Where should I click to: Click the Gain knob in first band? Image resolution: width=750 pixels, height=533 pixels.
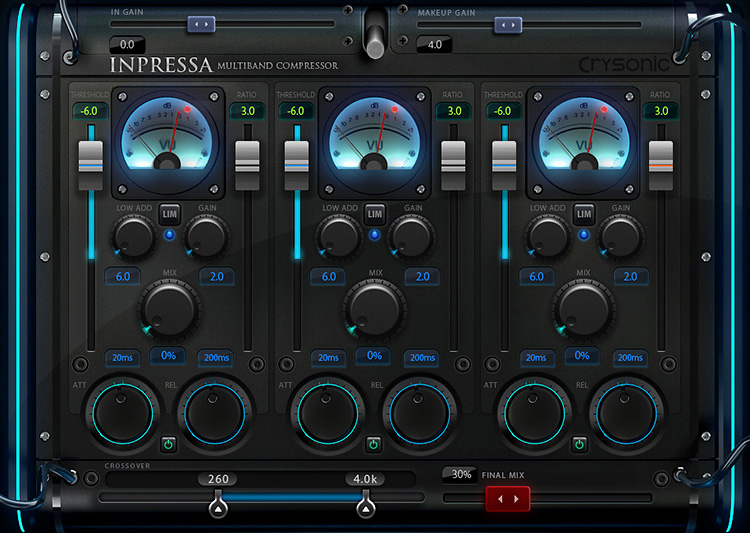[x=207, y=237]
